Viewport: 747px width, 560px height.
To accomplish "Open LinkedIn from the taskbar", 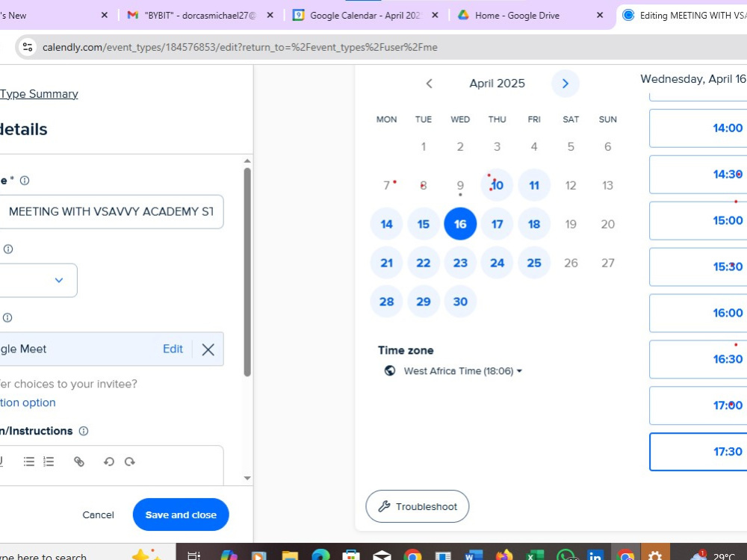I will [x=595, y=556].
